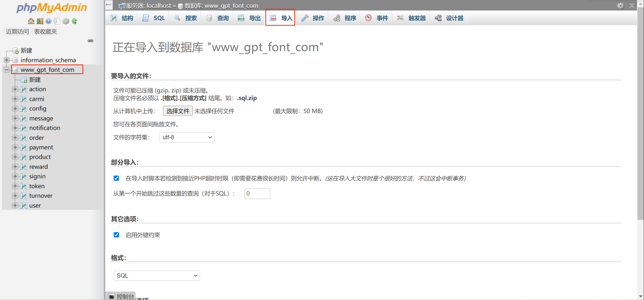Toggle the allow interrupt on PHP timeout checkbox
The height and width of the screenshot is (300, 644).
(116, 178)
